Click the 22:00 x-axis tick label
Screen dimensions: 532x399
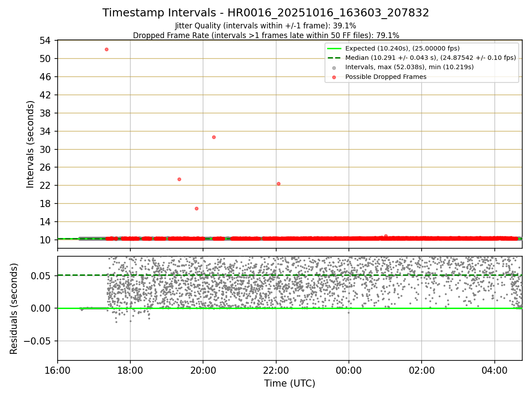276,370
